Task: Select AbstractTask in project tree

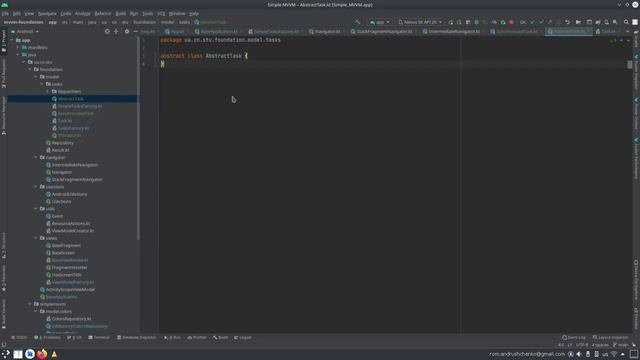Action: tap(71, 99)
